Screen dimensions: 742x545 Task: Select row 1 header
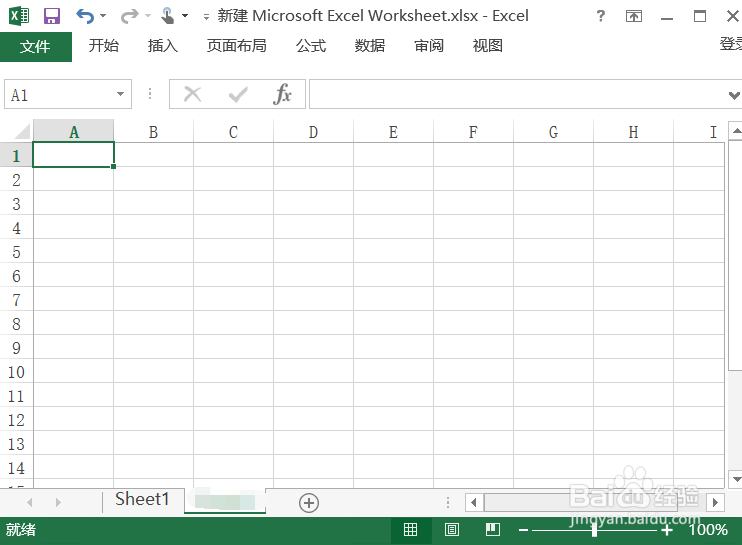(16, 155)
